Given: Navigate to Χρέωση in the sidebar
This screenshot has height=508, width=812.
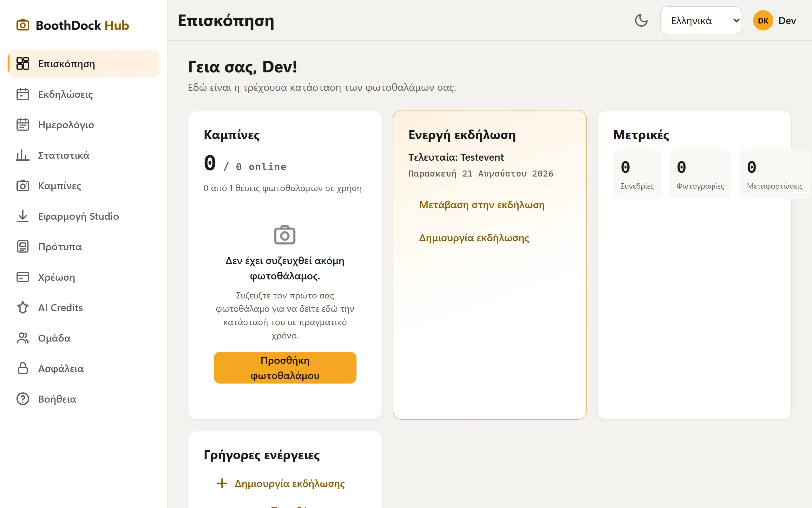Looking at the screenshot, I should point(83,277).
